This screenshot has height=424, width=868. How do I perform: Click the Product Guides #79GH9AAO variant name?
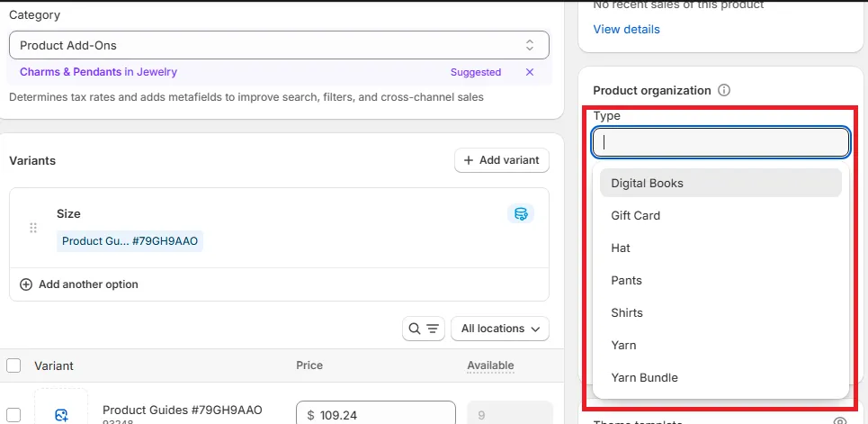point(182,410)
